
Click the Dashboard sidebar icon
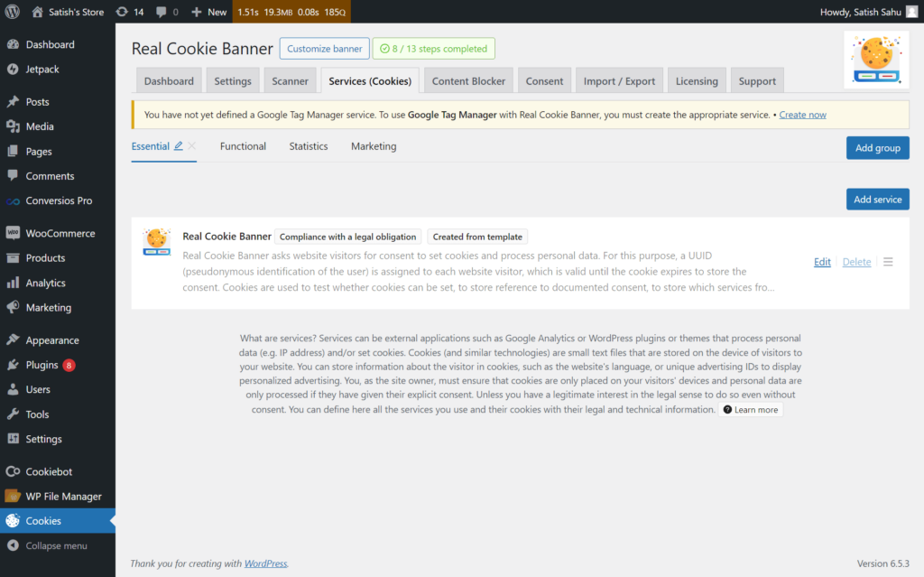click(13, 44)
